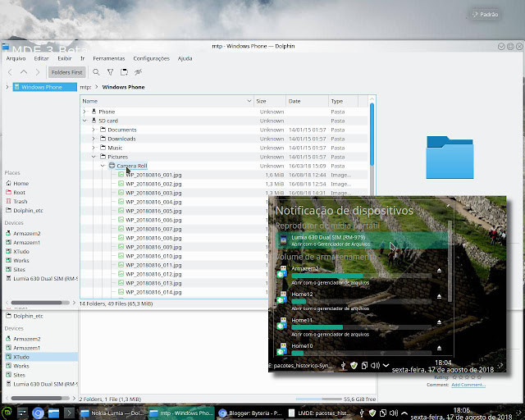525x420 pixels.
Task: Select XTudo in the back window sidebar
Action: click(40, 357)
